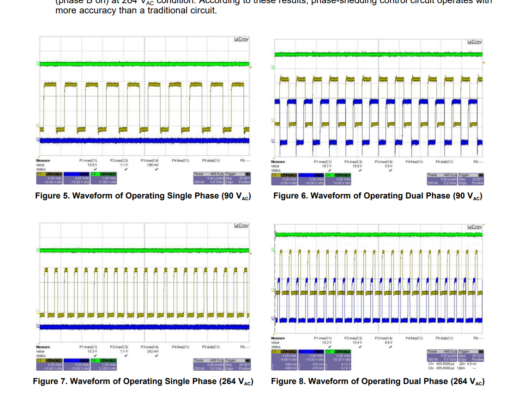Click the "242 mV" value in Figure 7

(x=153, y=351)
